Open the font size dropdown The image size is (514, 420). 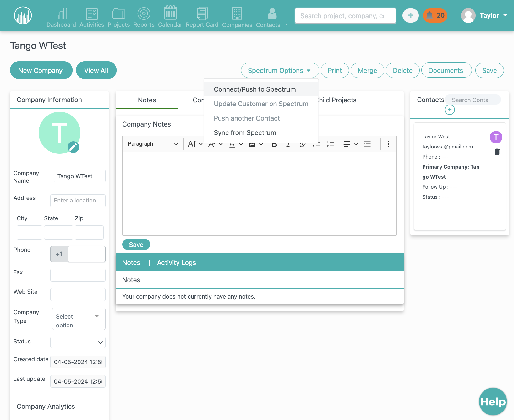[195, 144]
